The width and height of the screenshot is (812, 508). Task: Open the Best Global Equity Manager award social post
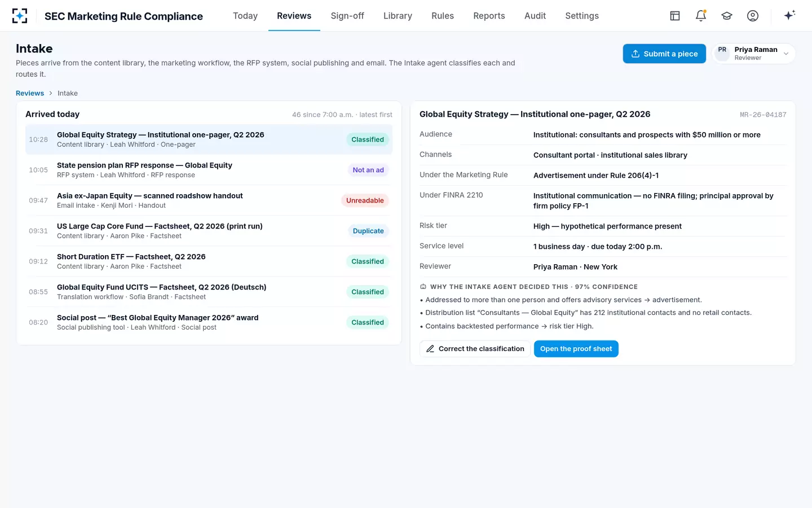click(209, 322)
